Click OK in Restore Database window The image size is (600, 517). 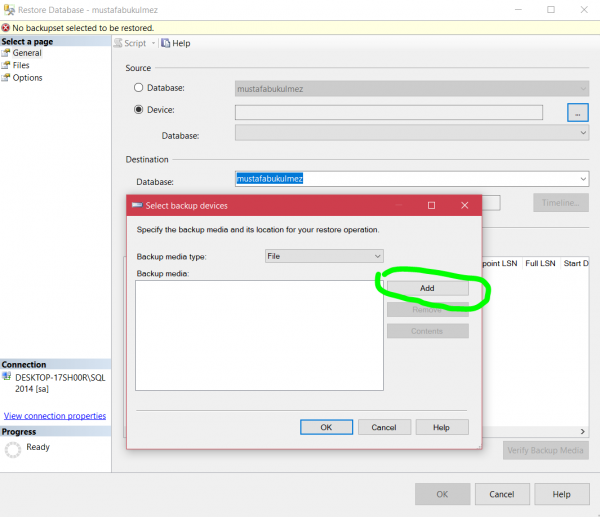[442, 494]
